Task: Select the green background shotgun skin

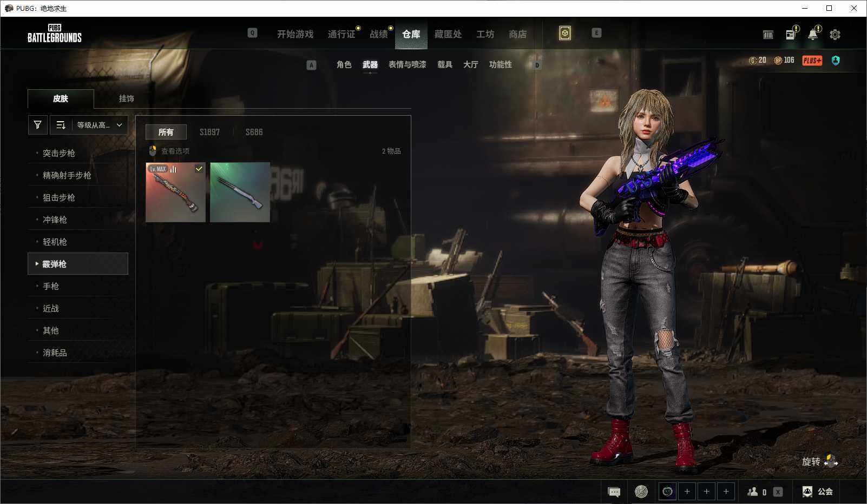Action: 240,192
